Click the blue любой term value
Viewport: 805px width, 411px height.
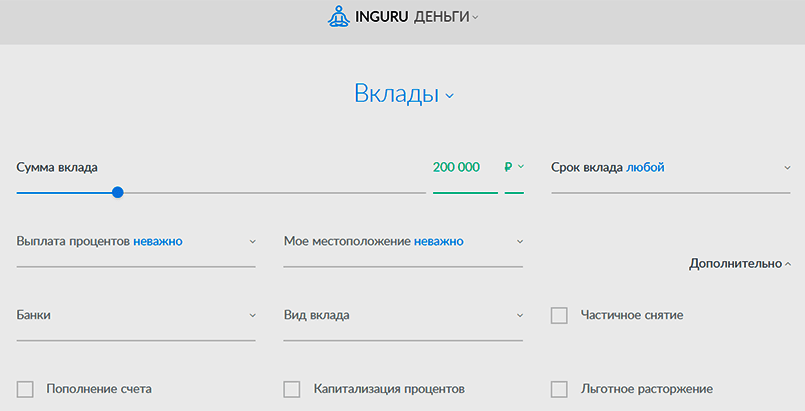645,168
